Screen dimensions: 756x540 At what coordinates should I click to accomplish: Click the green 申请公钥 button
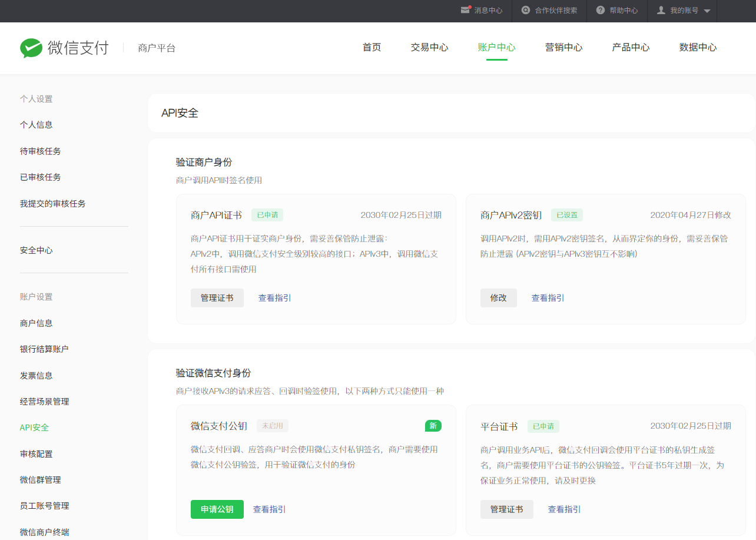coord(217,509)
